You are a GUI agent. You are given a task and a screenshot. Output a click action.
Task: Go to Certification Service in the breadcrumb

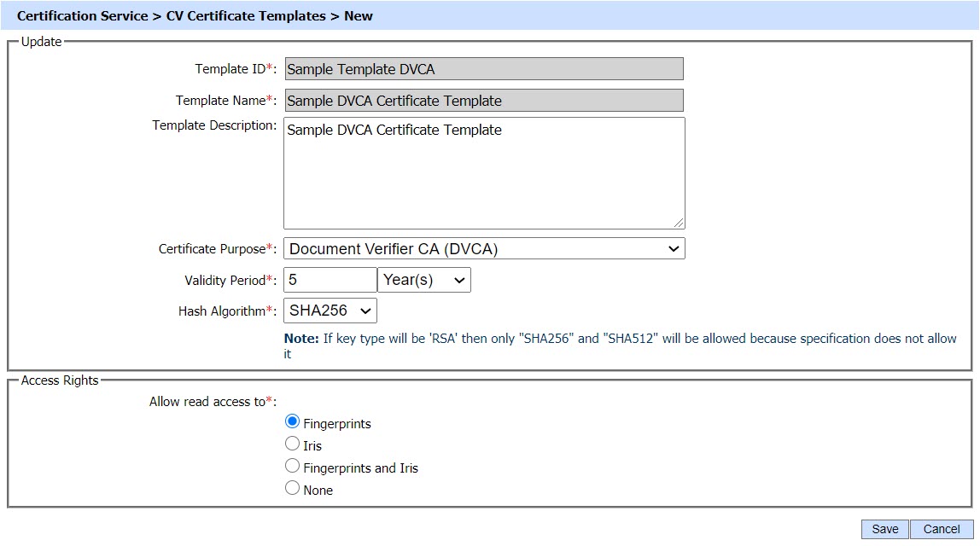(x=82, y=16)
